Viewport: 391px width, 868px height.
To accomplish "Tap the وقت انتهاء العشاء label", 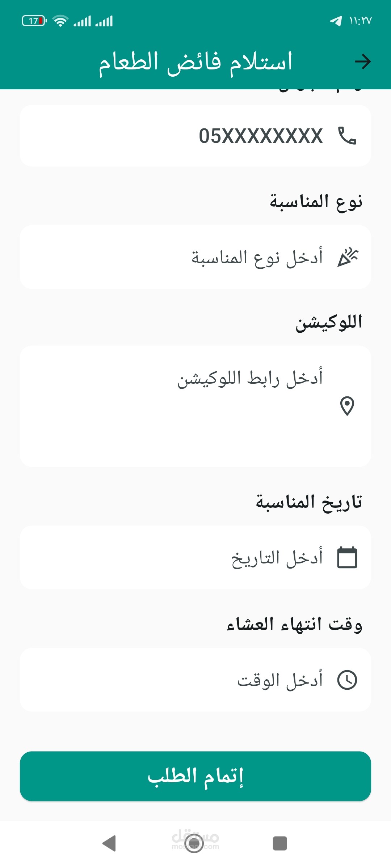I will pos(294,624).
